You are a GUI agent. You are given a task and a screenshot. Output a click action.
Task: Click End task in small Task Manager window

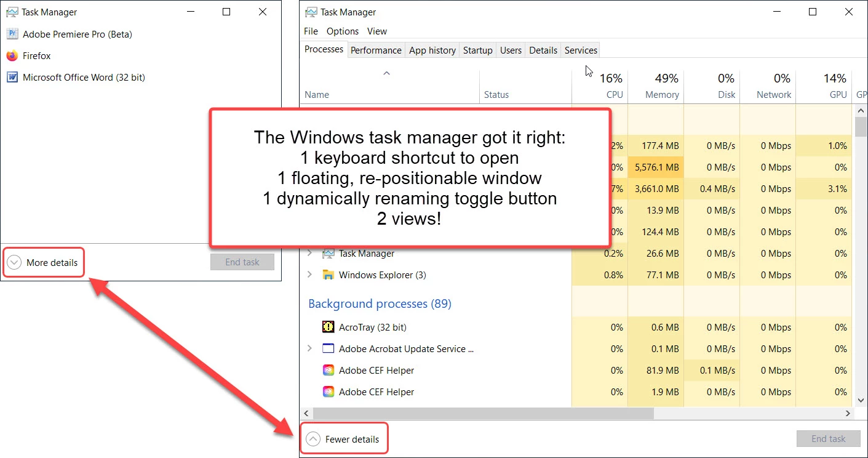point(242,262)
